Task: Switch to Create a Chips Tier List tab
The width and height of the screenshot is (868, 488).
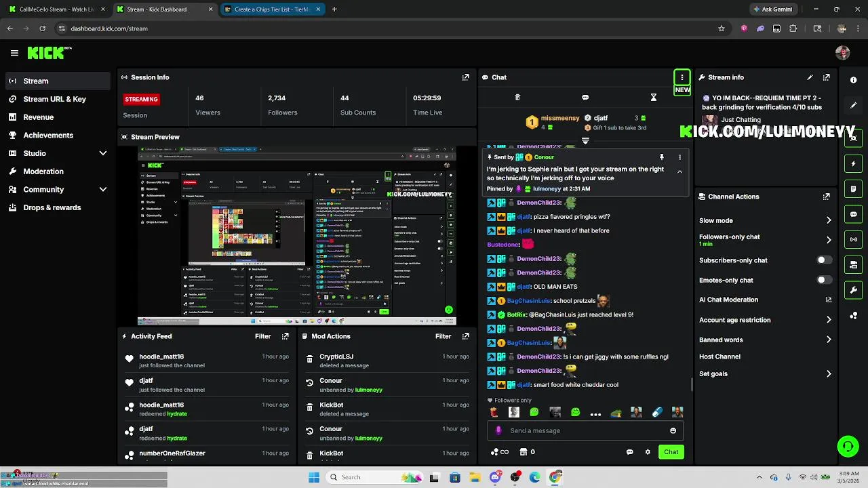Action: coord(273,9)
